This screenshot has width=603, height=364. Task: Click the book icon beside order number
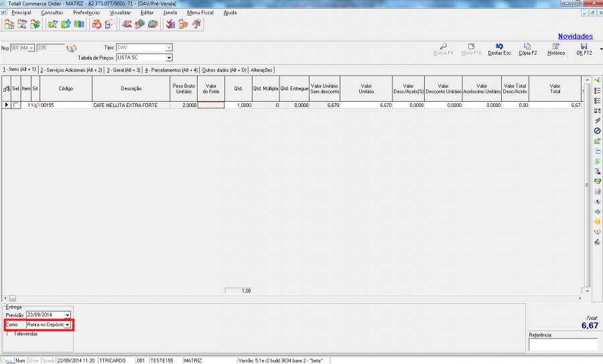(72, 48)
